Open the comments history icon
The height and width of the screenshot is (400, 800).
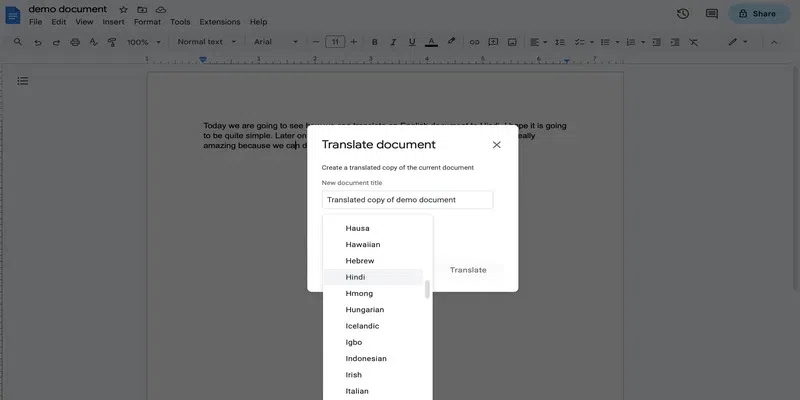[712, 14]
